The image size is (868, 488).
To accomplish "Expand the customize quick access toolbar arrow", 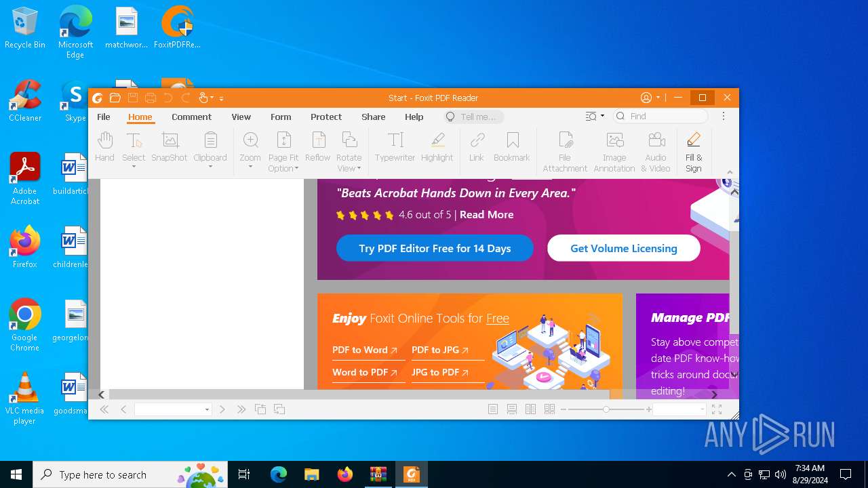I will 221,98.
